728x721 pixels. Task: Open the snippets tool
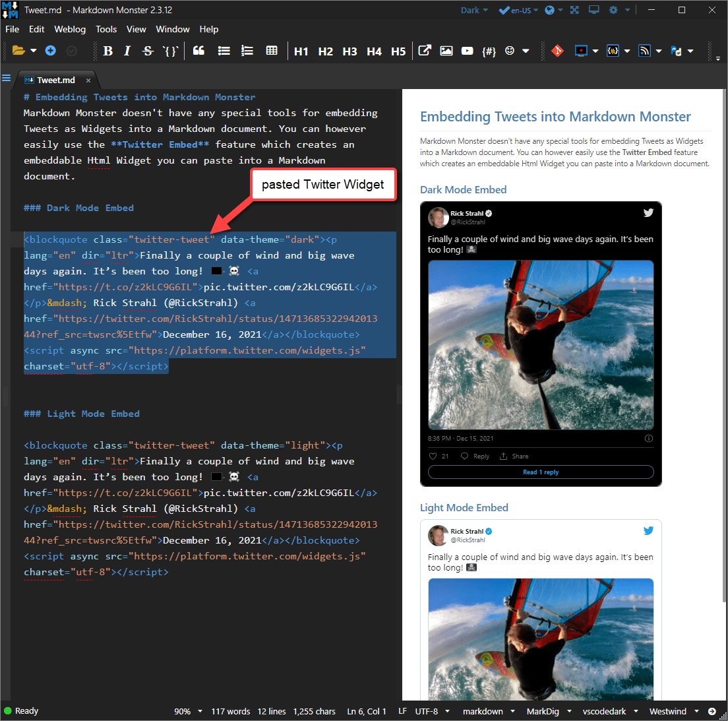pyautogui.click(x=613, y=51)
